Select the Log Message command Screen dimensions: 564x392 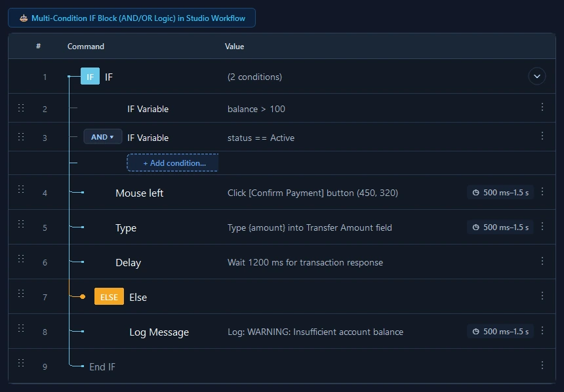click(x=159, y=332)
